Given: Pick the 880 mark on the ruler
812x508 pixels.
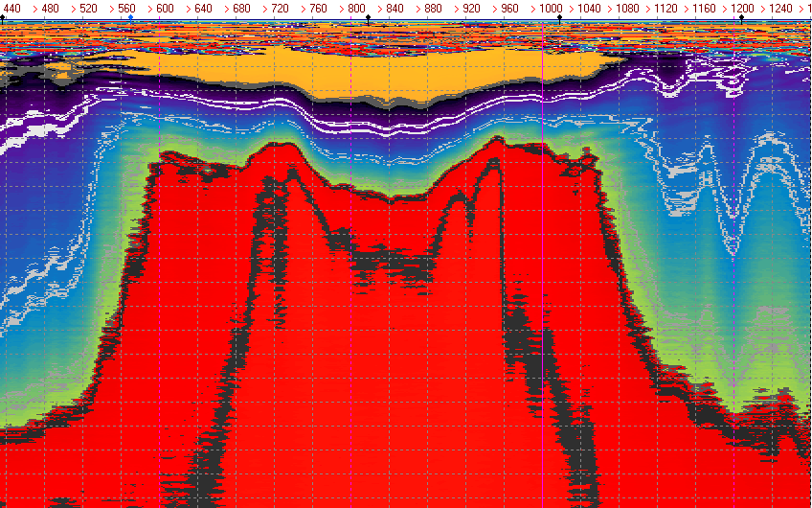Looking at the screenshot, I should point(433,8).
